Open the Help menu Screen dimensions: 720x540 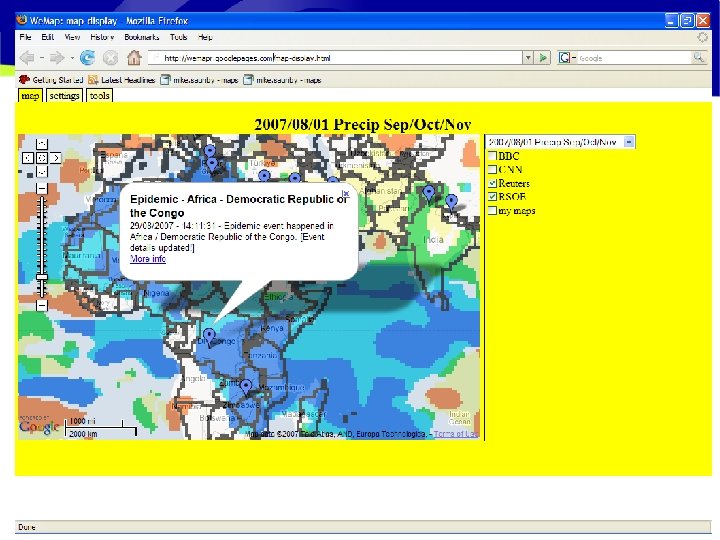(x=205, y=37)
